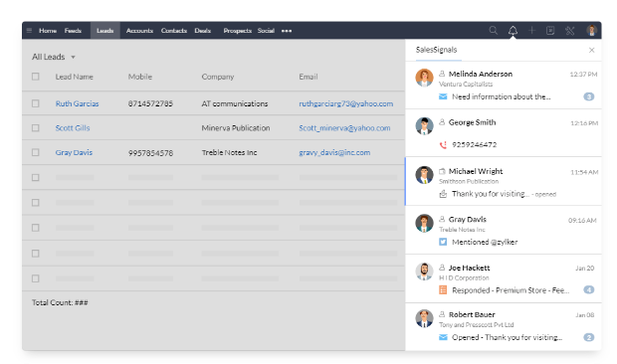Click email Scott_minerva@yahoo.com
The image size is (617, 364).
coord(344,128)
